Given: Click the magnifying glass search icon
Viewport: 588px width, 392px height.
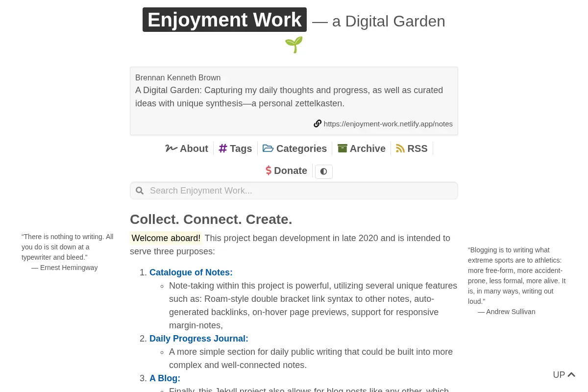Looking at the screenshot, I should click(140, 191).
